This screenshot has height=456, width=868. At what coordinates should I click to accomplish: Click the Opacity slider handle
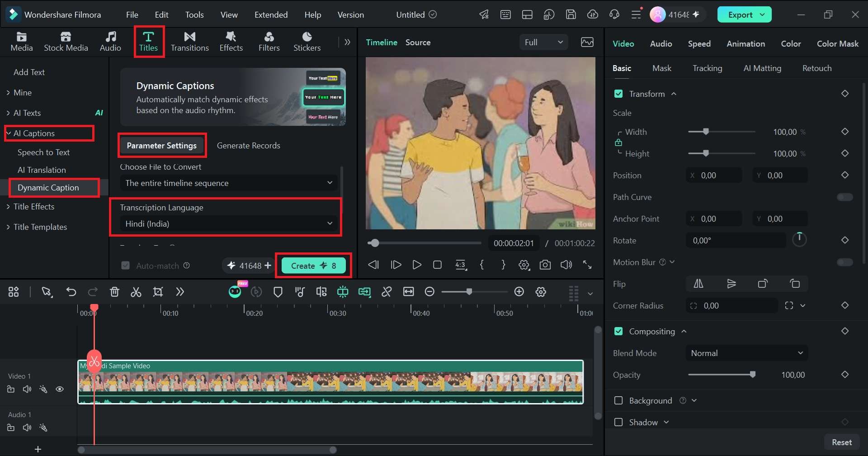pos(753,375)
